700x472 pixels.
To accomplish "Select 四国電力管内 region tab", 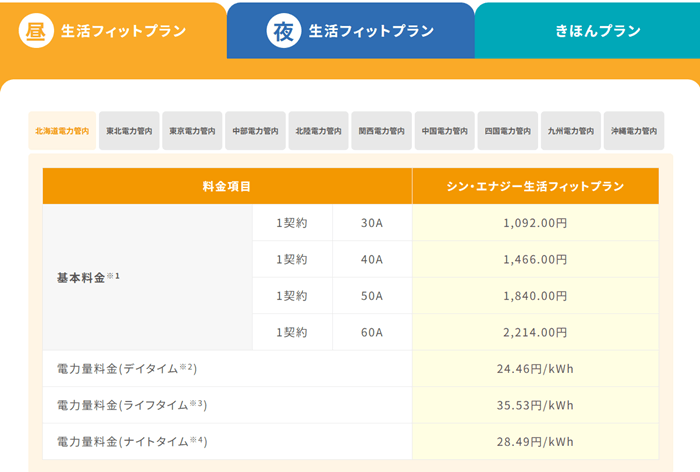I will (x=508, y=131).
